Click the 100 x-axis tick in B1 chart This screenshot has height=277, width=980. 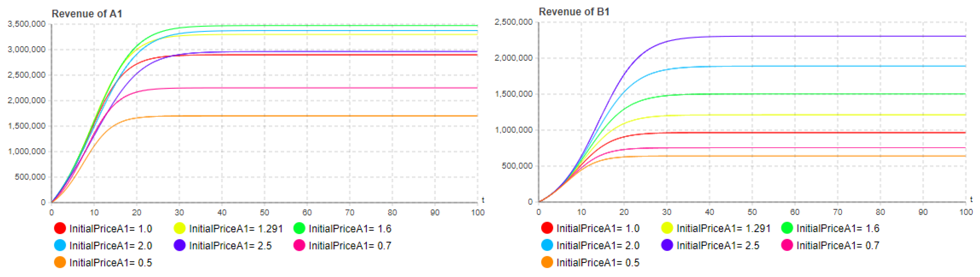[966, 212]
